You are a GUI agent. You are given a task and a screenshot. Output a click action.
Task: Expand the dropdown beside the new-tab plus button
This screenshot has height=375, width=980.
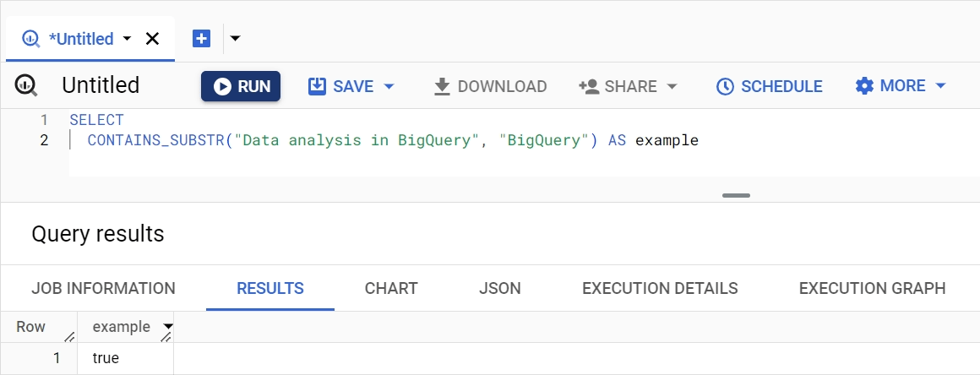(235, 39)
